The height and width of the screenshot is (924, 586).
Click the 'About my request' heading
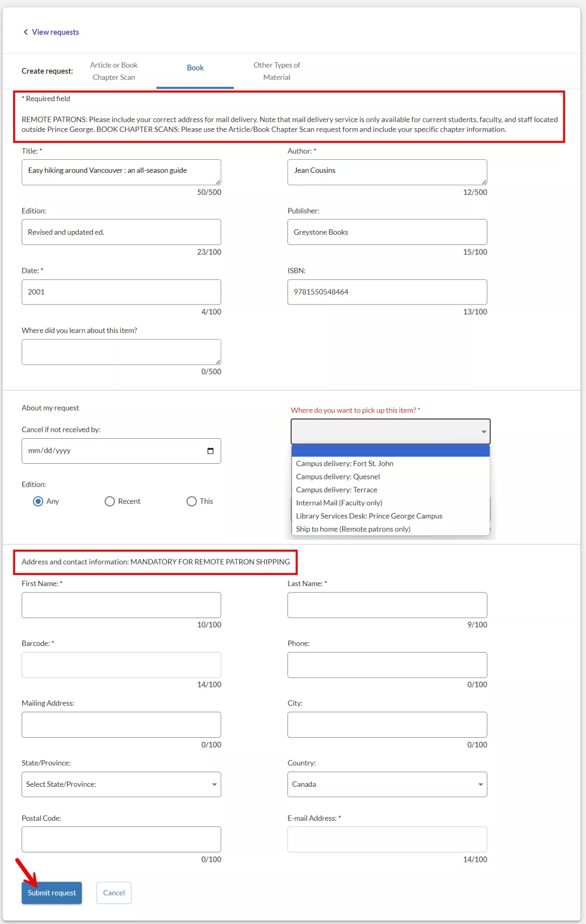pyautogui.click(x=50, y=408)
